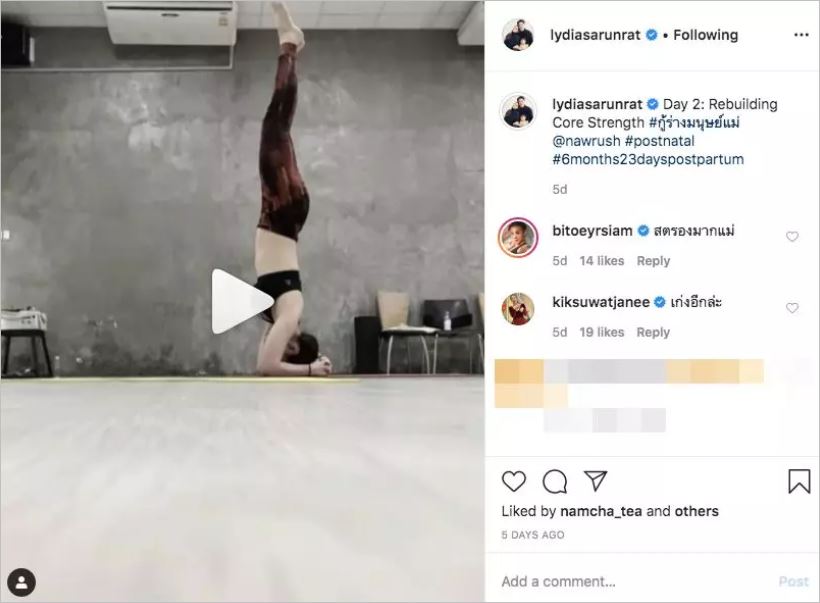
Task: Open lydiasarunrat profile picture in header
Action: click(518, 35)
